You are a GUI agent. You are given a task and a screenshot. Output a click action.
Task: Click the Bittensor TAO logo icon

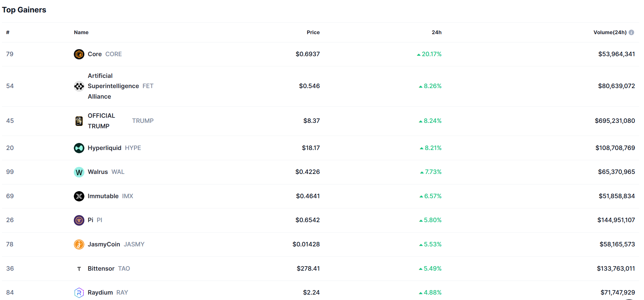click(x=79, y=269)
